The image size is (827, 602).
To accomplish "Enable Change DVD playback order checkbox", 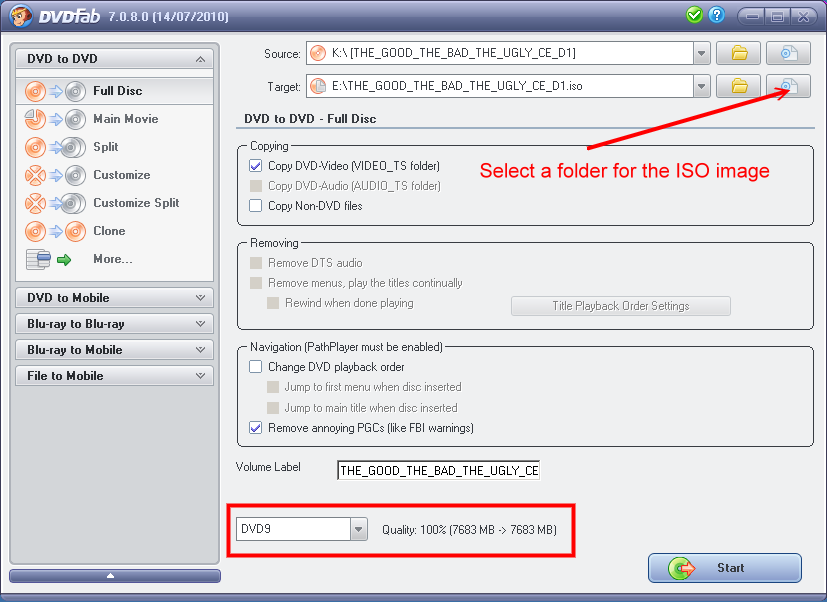I will tap(256, 367).
